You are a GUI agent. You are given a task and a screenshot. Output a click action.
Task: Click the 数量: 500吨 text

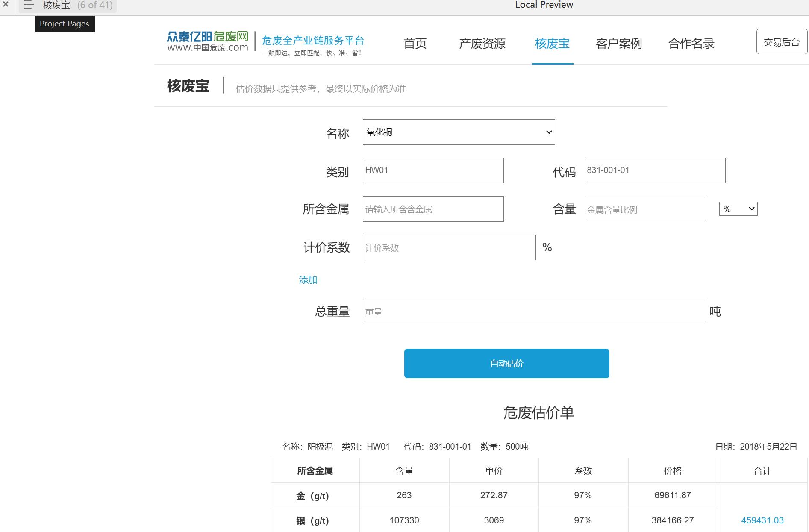pos(504,447)
